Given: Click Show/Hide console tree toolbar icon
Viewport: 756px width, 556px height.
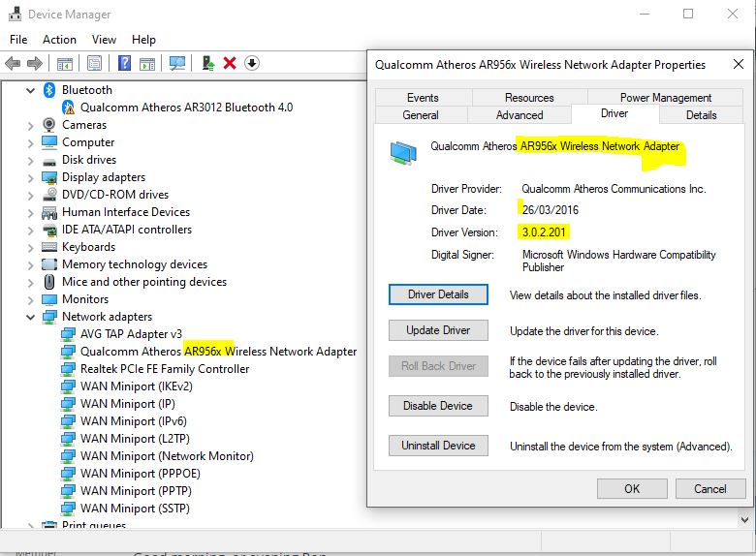Looking at the screenshot, I should coord(65,63).
